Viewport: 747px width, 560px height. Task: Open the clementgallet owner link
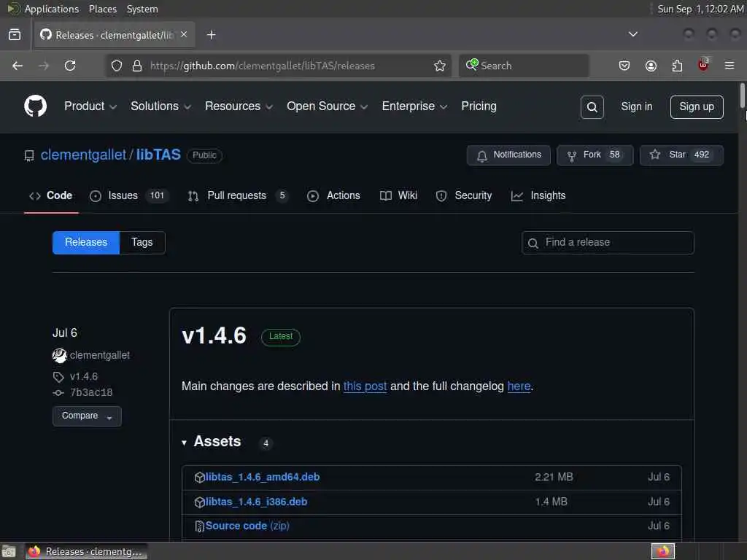[83, 155]
